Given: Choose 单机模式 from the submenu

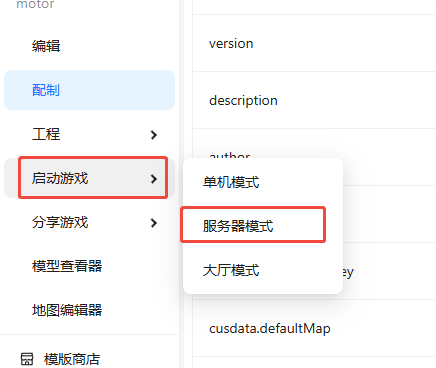Looking at the screenshot, I should tap(263, 182).
